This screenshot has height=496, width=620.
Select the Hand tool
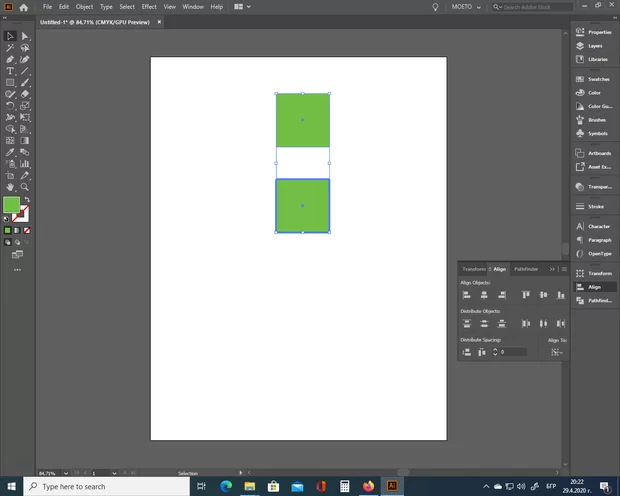(10, 187)
